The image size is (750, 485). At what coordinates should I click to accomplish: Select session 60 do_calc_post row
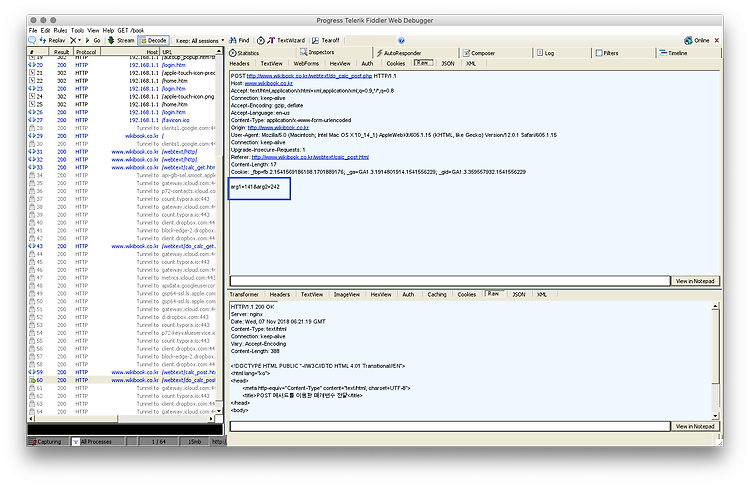123,380
